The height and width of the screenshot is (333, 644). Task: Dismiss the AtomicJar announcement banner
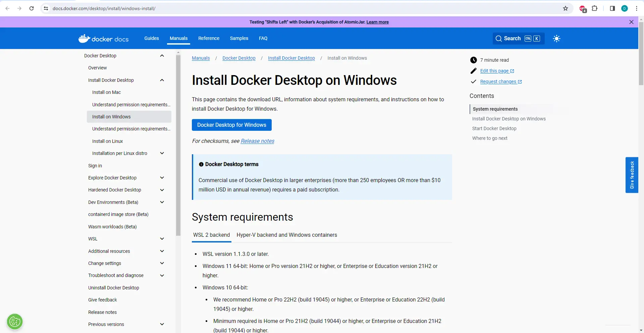[x=631, y=22]
